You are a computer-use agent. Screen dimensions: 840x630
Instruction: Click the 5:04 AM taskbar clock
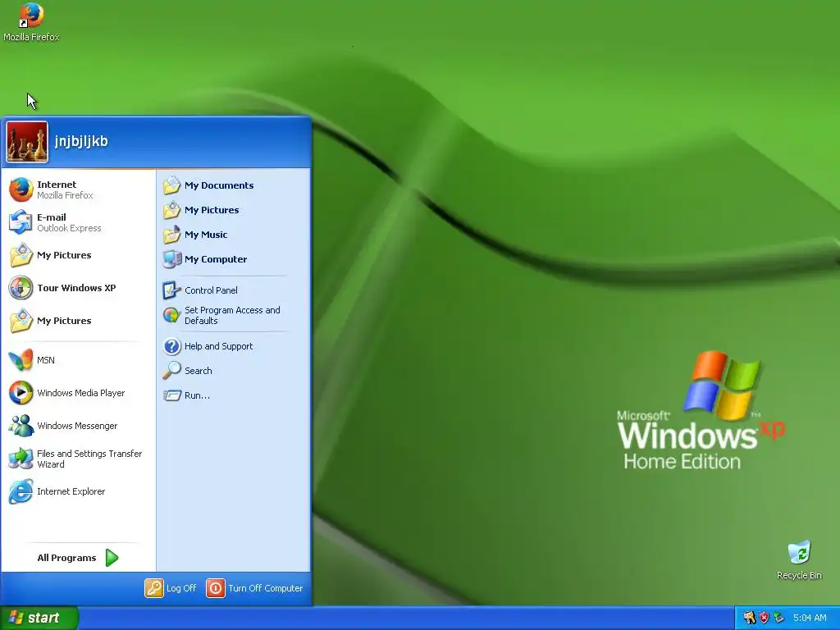click(810, 618)
